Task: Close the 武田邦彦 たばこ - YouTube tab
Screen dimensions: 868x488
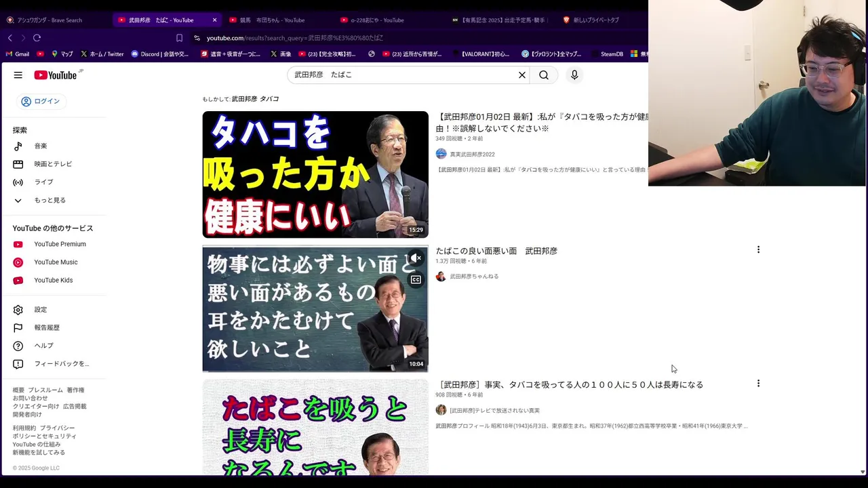Action: click(215, 20)
